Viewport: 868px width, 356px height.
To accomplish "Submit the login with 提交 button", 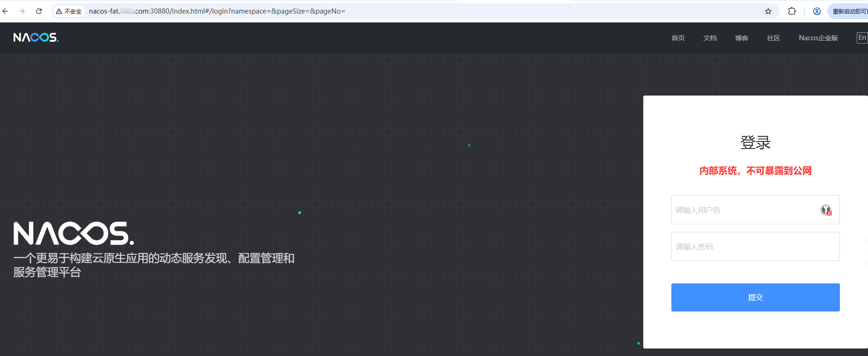I will coord(755,297).
